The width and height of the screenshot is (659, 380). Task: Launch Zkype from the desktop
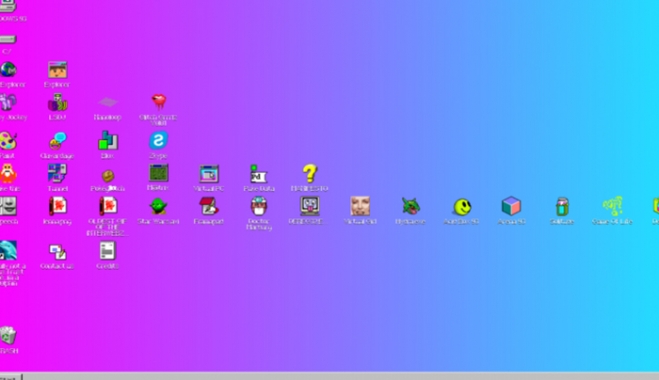tap(158, 140)
